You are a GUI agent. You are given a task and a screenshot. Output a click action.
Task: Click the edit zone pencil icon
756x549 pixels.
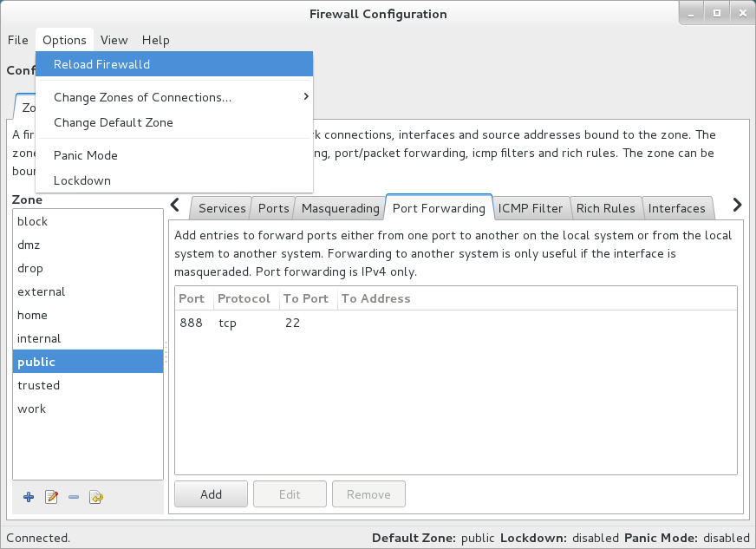[x=51, y=497]
